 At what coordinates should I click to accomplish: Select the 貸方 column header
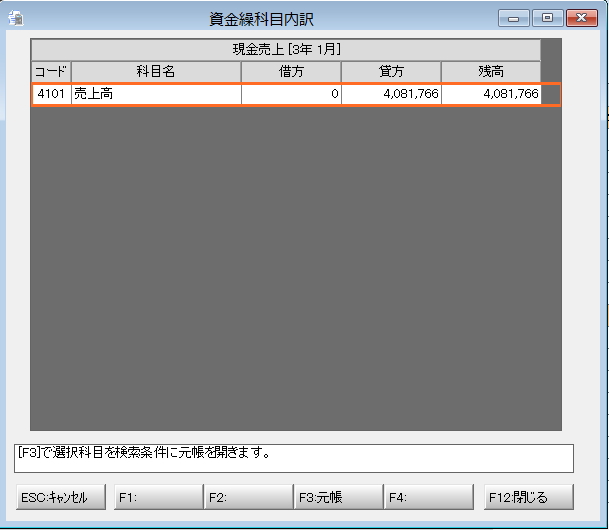point(391,71)
